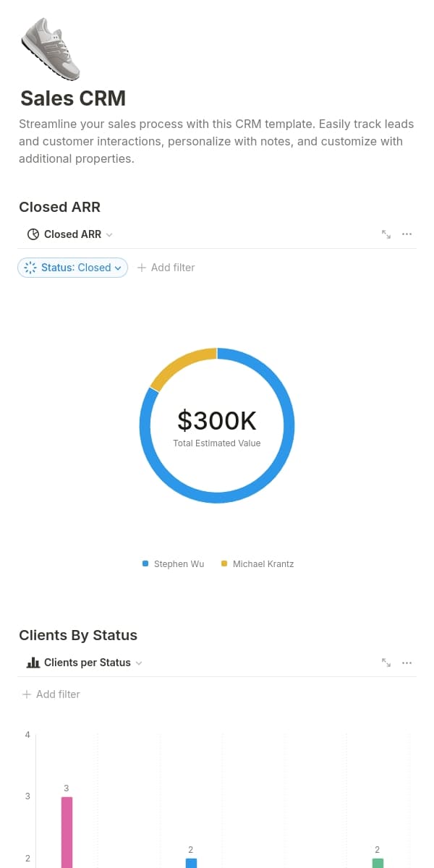This screenshot has width=434, height=868.
Task: Add a filter to the Clients per Status chart
Action: (x=51, y=694)
